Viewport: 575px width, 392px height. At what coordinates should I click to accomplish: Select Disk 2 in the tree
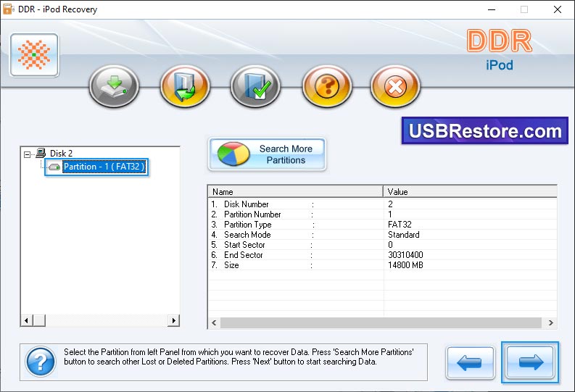pyautogui.click(x=61, y=153)
